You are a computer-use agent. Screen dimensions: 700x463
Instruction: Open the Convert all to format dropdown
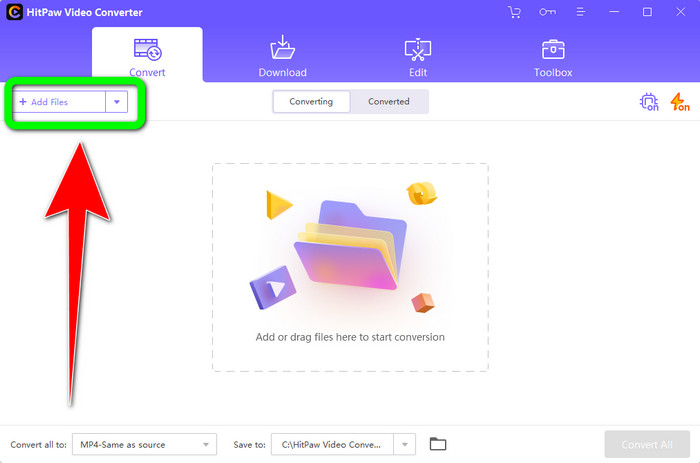[x=145, y=444]
